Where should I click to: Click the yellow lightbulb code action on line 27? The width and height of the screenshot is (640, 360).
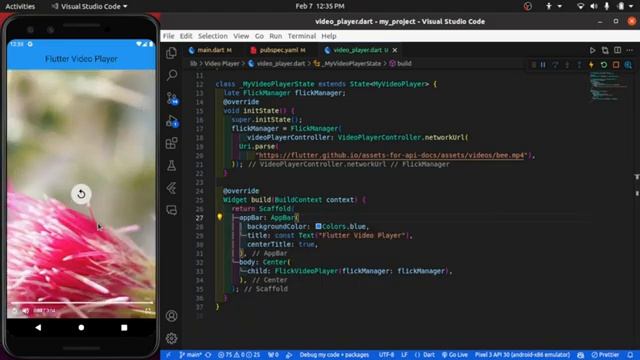[x=220, y=217]
